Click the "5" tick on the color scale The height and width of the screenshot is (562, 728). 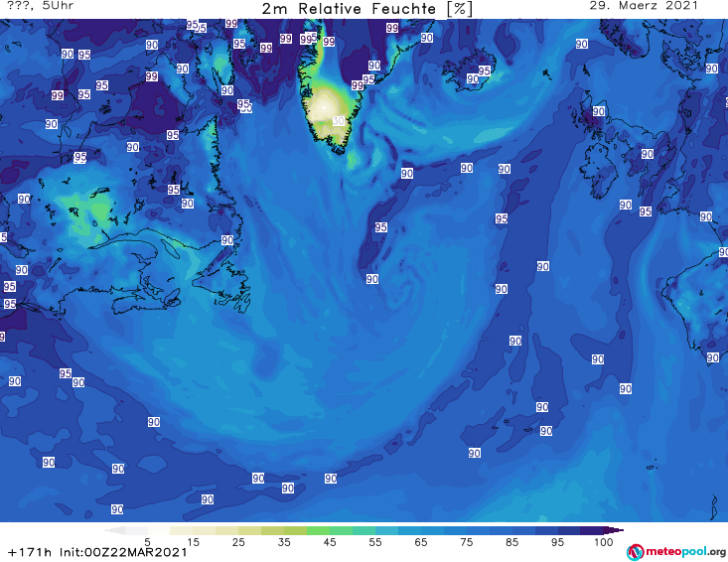147,542
